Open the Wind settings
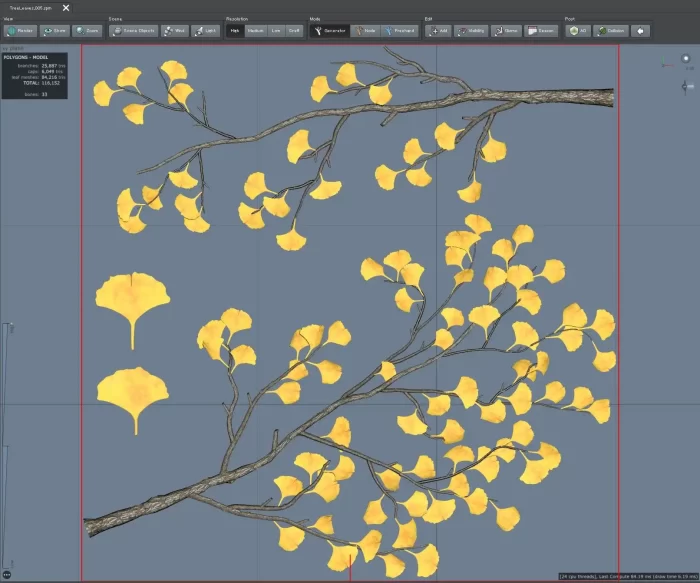Screen dimensions: 700x583 pos(175,31)
